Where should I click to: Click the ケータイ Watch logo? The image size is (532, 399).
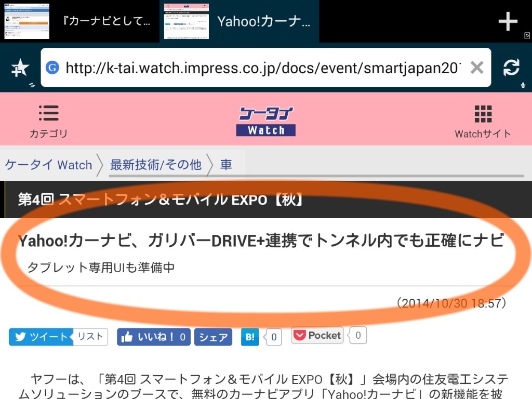click(x=265, y=121)
